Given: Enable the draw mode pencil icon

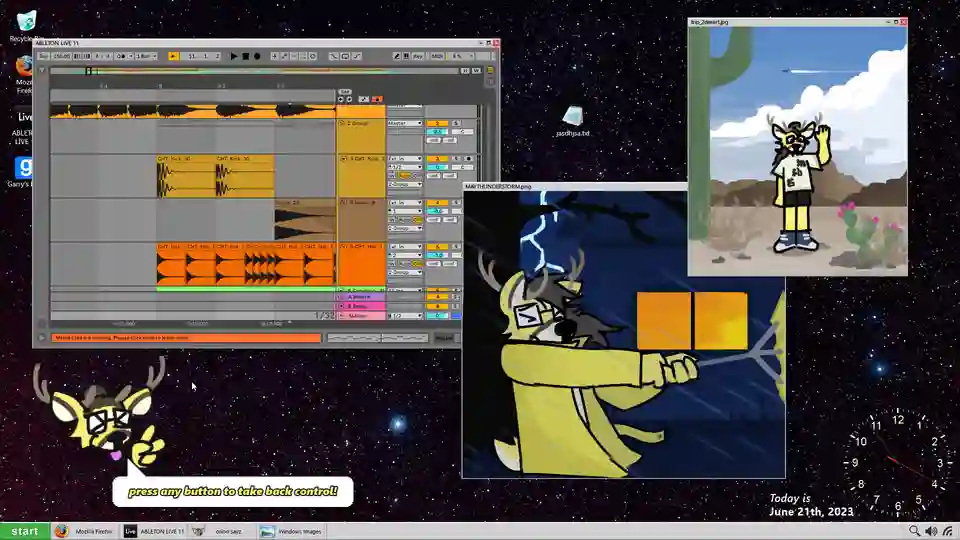Looking at the screenshot, I should [397, 56].
